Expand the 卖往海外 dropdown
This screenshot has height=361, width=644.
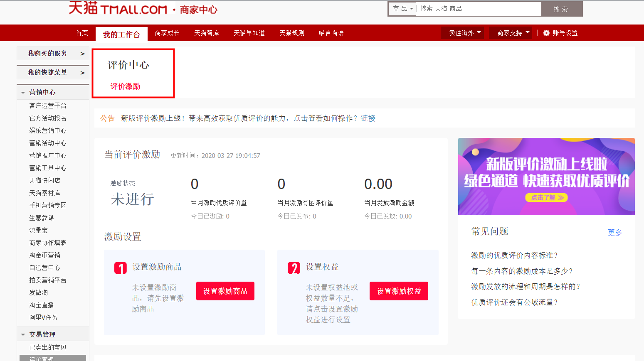[462, 33]
